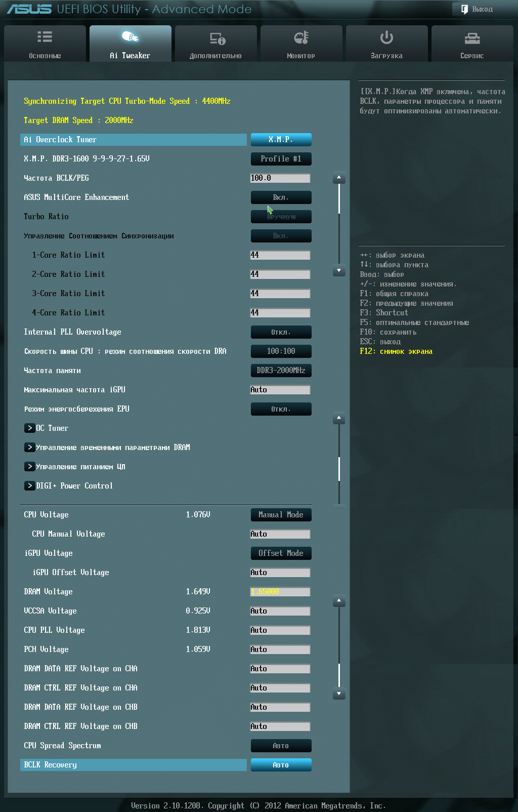Click the top scrollbar down arrow
The image size is (518, 812).
[x=339, y=271]
